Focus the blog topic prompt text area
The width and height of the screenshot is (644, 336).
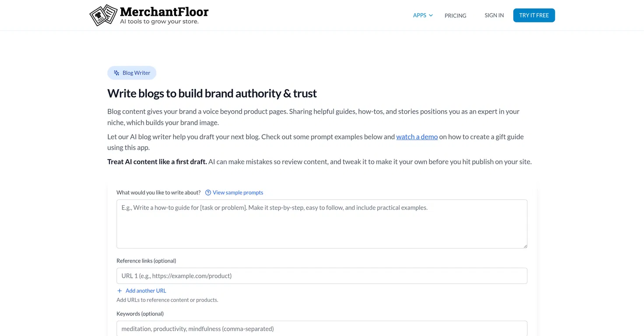[x=321, y=224]
